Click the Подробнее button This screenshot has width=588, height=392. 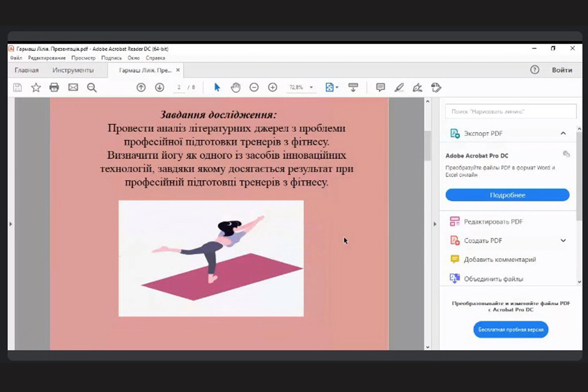point(508,195)
